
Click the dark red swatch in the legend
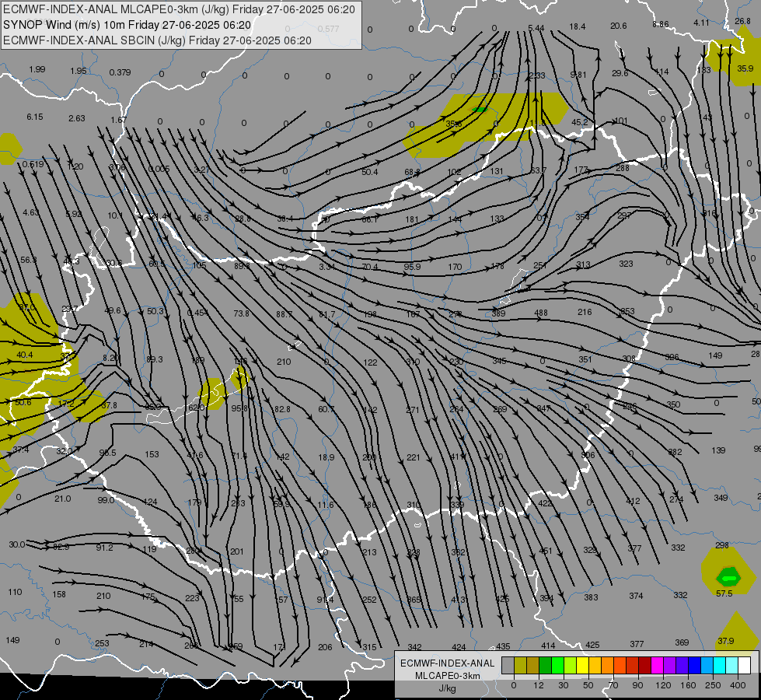coord(644,665)
